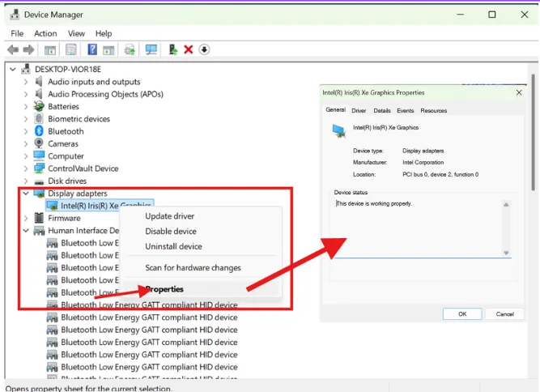Screen dimensions: 540x392
Task: Click the update driver software toolbar icon
Action: click(130, 49)
